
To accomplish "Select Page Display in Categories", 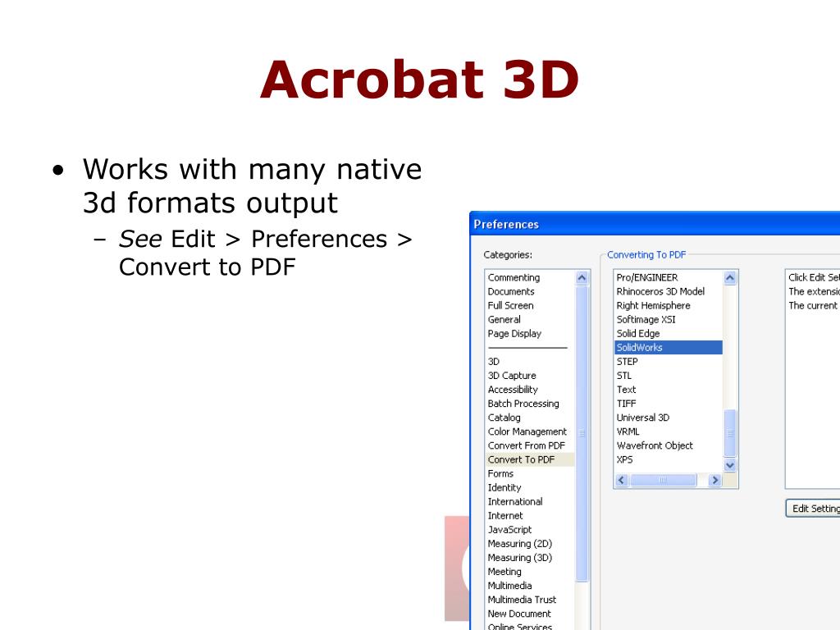I will 514,333.
